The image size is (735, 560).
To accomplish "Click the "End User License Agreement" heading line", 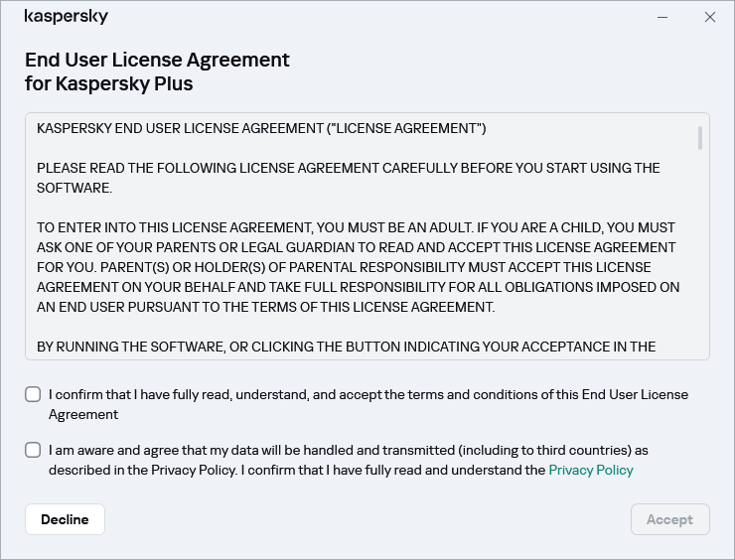I will pos(157,60).
